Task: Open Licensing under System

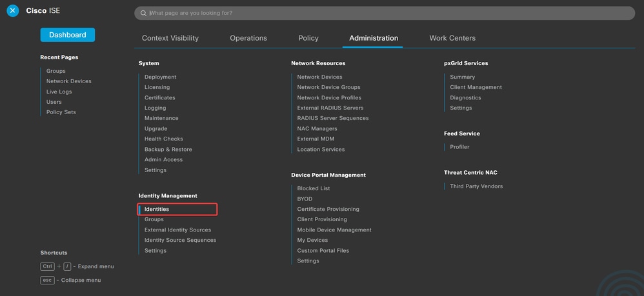Action: 157,87
